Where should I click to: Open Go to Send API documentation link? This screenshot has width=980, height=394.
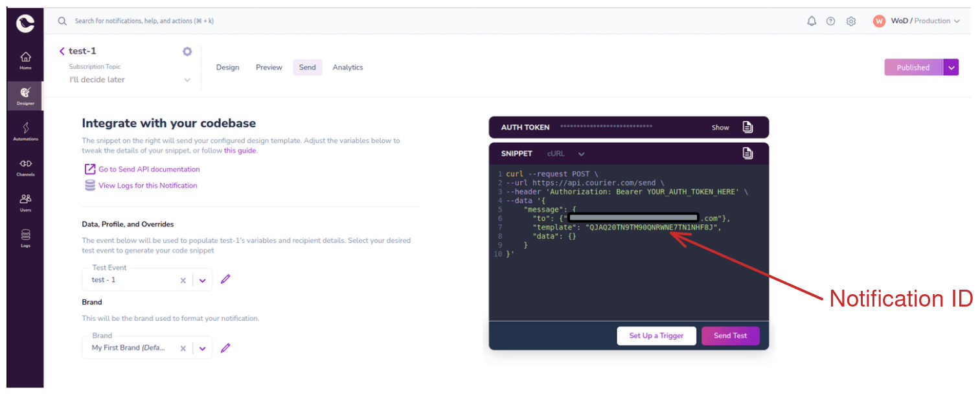[x=149, y=169]
